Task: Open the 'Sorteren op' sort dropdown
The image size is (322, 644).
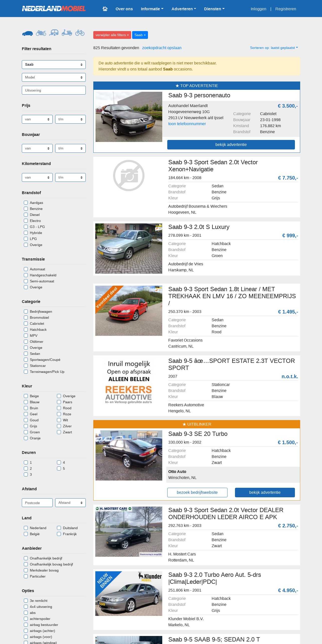Action: pyautogui.click(x=274, y=48)
